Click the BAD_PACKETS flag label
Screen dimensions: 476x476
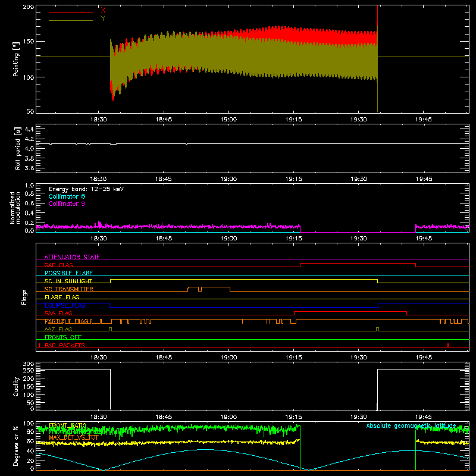click(65, 345)
